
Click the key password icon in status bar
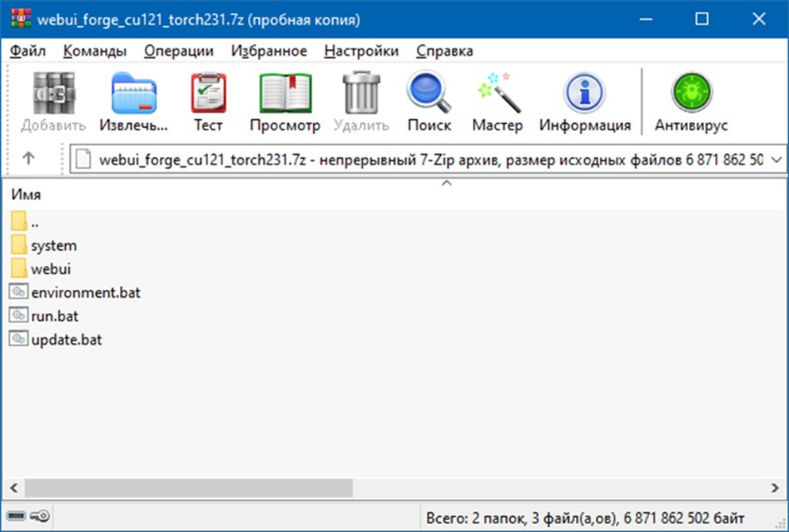point(40,516)
